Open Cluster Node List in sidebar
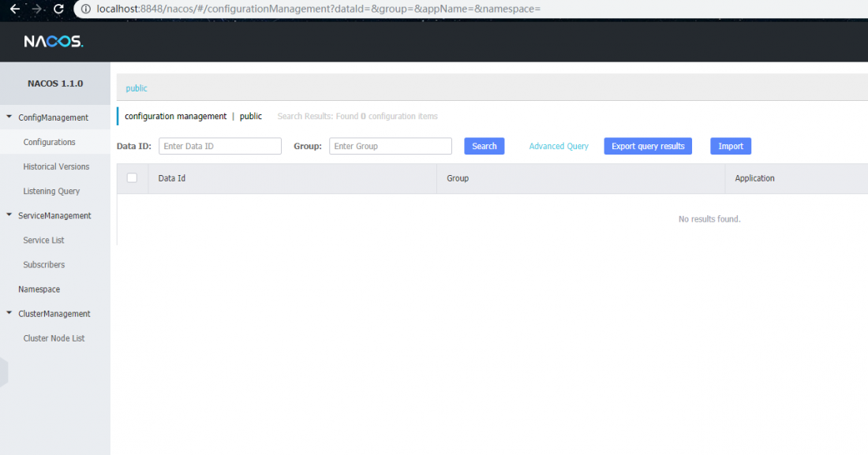This screenshot has width=868, height=455. tap(54, 338)
